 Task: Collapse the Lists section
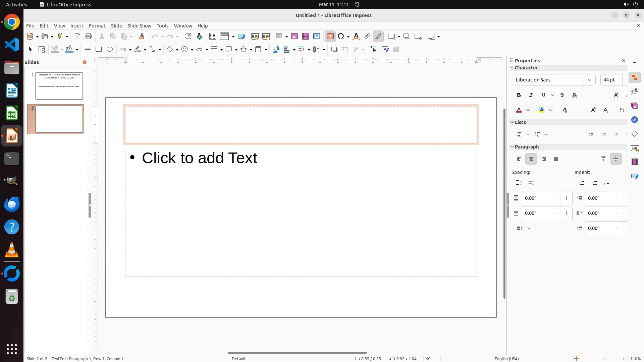(x=513, y=122)
